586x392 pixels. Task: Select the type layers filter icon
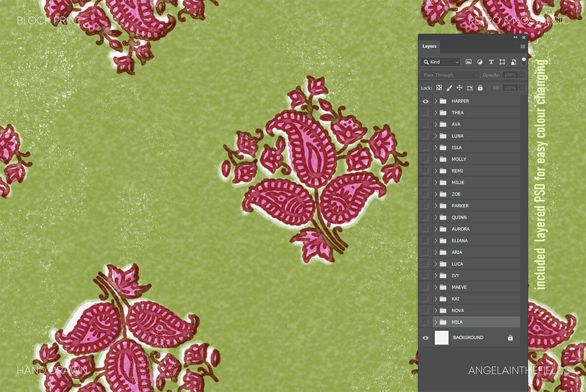[491, 62]
